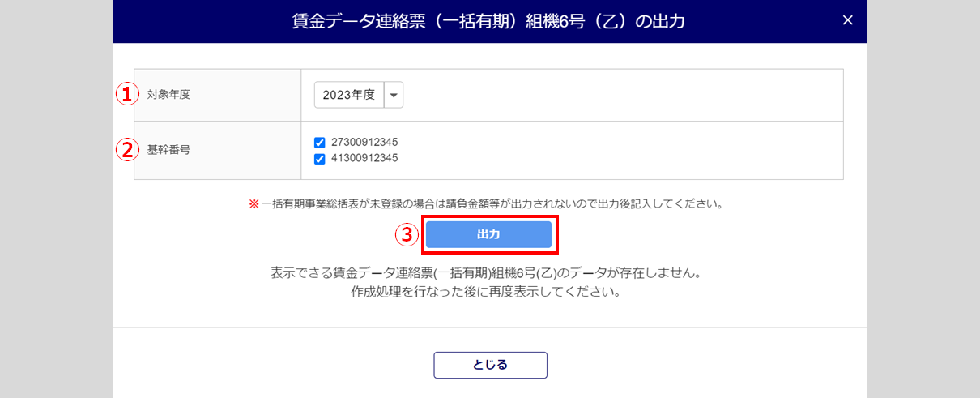This screenshot has width=980, height=398.
Task: Click the 対象年度 row label
Action: (x=168, y=95)
